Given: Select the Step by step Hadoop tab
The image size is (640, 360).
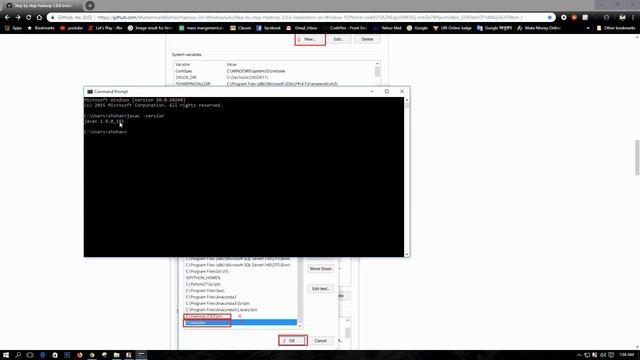Looking at the screenshot, I should pos(42,6).
